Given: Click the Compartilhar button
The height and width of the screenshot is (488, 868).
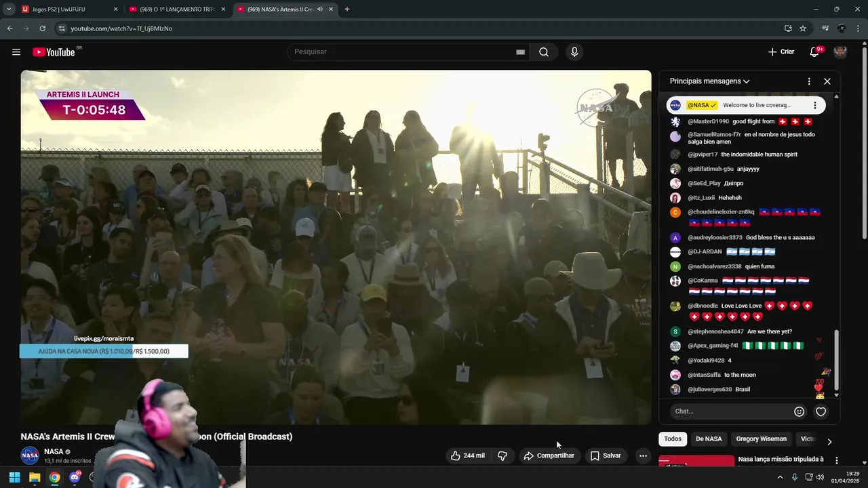Looking at the screenshot, I should coord(549,455).
